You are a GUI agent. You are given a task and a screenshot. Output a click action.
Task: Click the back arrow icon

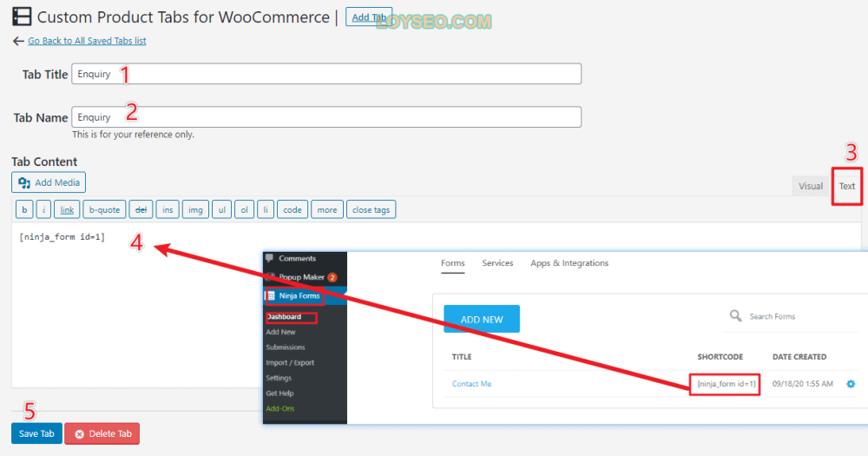[x=18, y=41]
